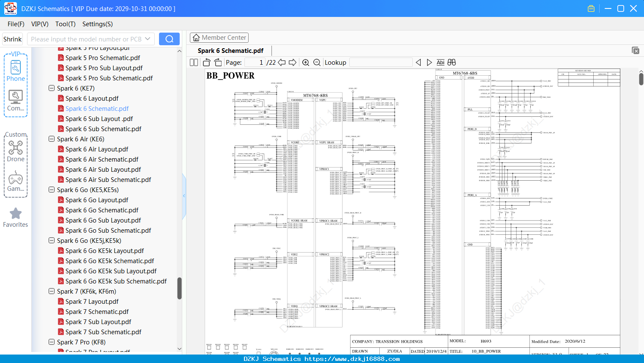Collapse the Spark 6 Air (KE6) folder
This screenshot has width=644, height=363.
coord(52,139)
